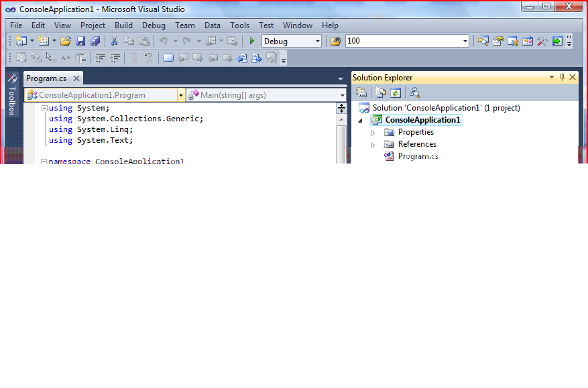Click the Paste clipboard icon

click(x=144, y=41)
